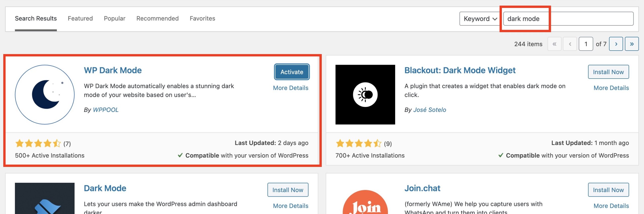Image resolution: width=644 pixels, height=214 pixels.
Task: Install the Dark Mode plugin
Action: coord(288,190)
